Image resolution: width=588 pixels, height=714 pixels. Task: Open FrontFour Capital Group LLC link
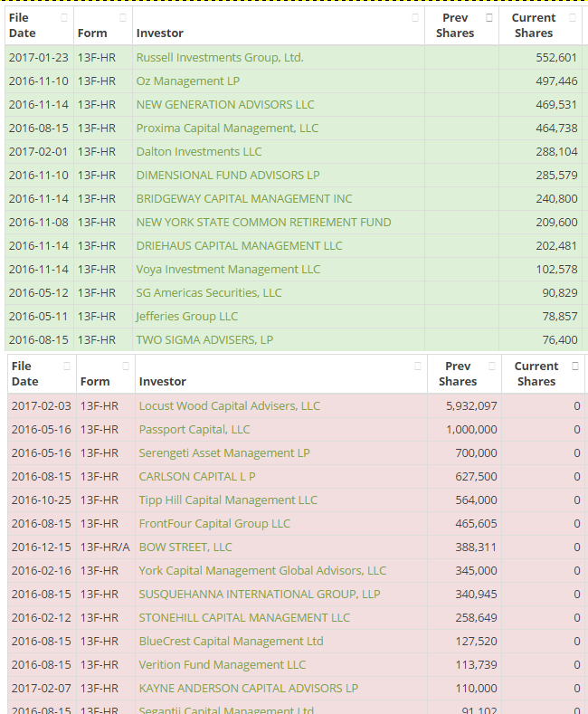214,524
